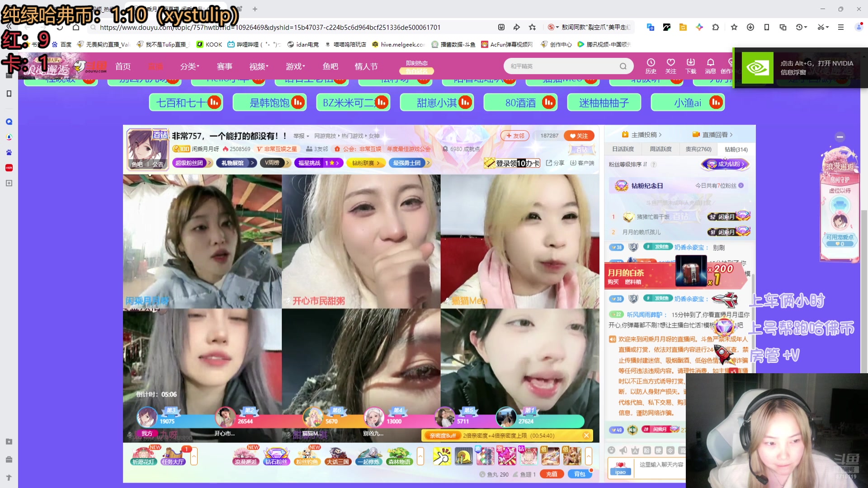Click the 客户端 client download icon
Screen dimensions: 868x488
coord(582,163)
